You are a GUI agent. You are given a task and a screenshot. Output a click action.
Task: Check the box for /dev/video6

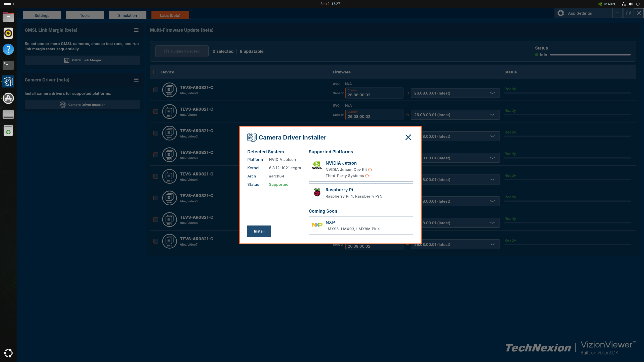pos(156,219)
